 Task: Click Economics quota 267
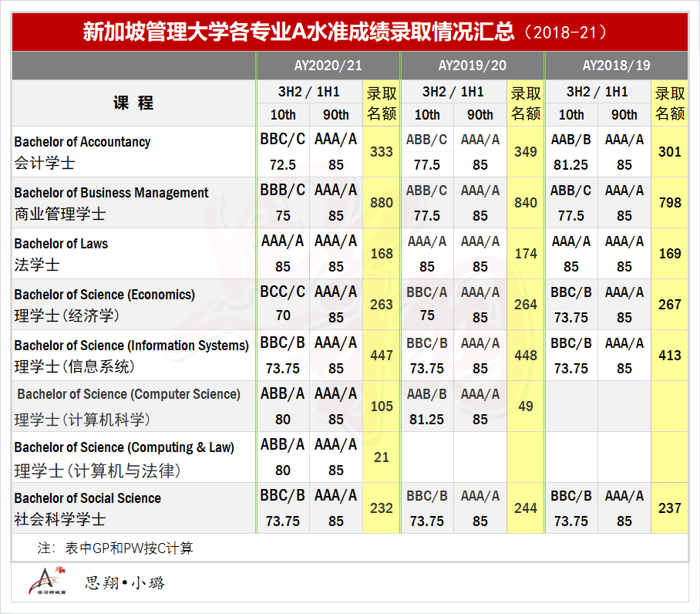point(670,305)
